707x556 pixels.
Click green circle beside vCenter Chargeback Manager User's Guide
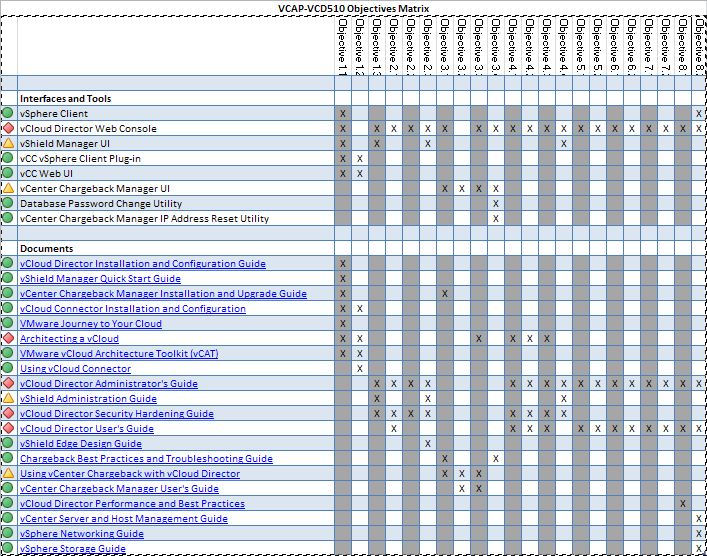coord(8,488)
